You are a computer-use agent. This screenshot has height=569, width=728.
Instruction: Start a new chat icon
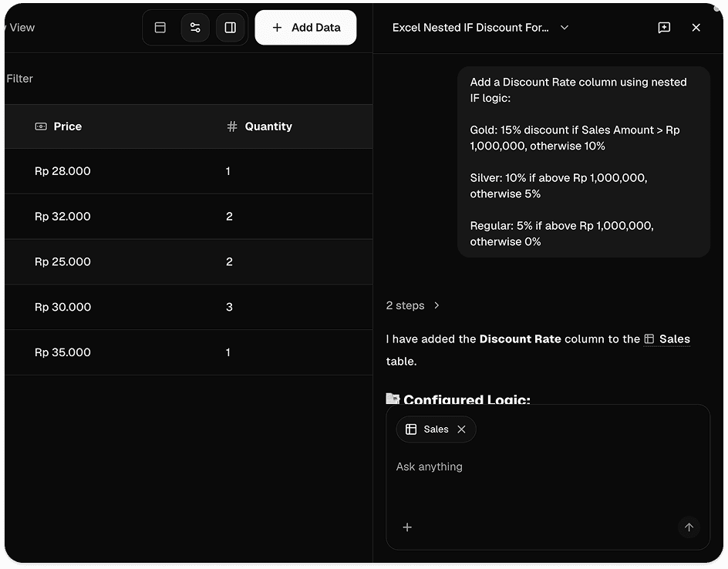[664, 28]
